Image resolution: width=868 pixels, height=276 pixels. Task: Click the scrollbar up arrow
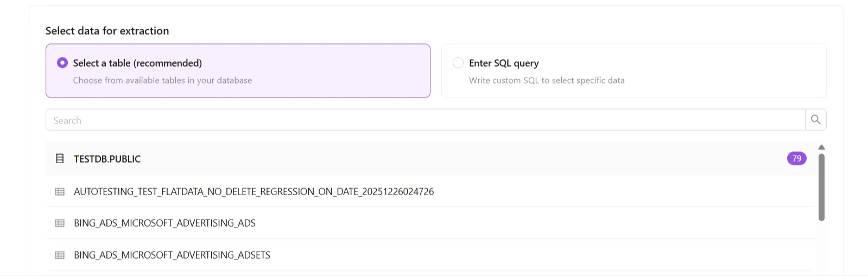click(x=821, y=147)
